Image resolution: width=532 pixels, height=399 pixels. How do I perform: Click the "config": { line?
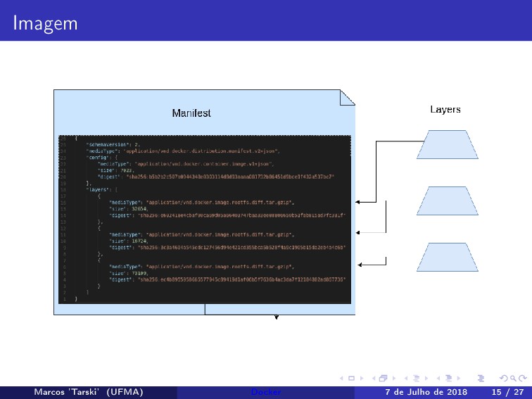102,158
